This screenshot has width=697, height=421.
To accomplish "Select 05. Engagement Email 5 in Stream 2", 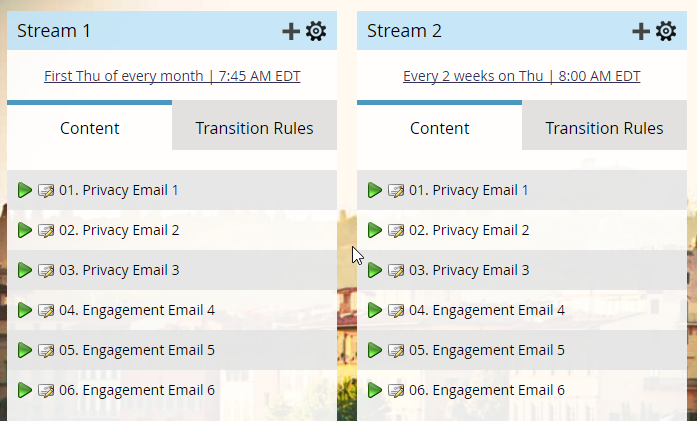I will pyautogui.click(x=487, y=350).
